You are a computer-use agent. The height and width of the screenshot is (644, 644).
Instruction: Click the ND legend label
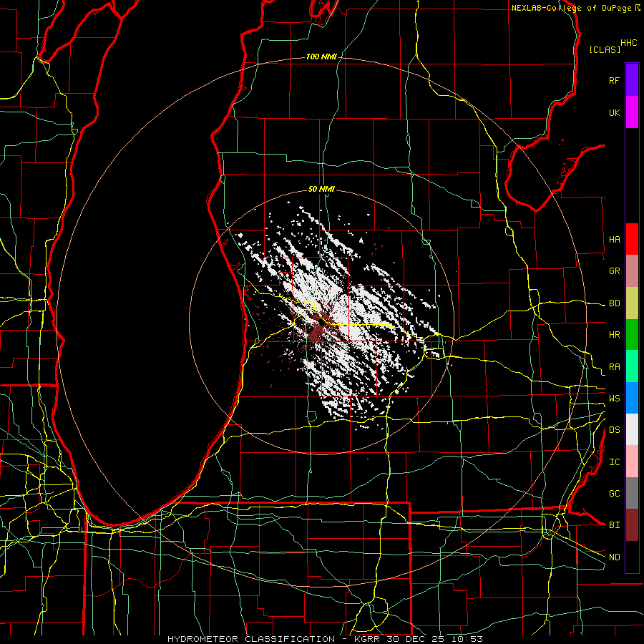(614, 557)
